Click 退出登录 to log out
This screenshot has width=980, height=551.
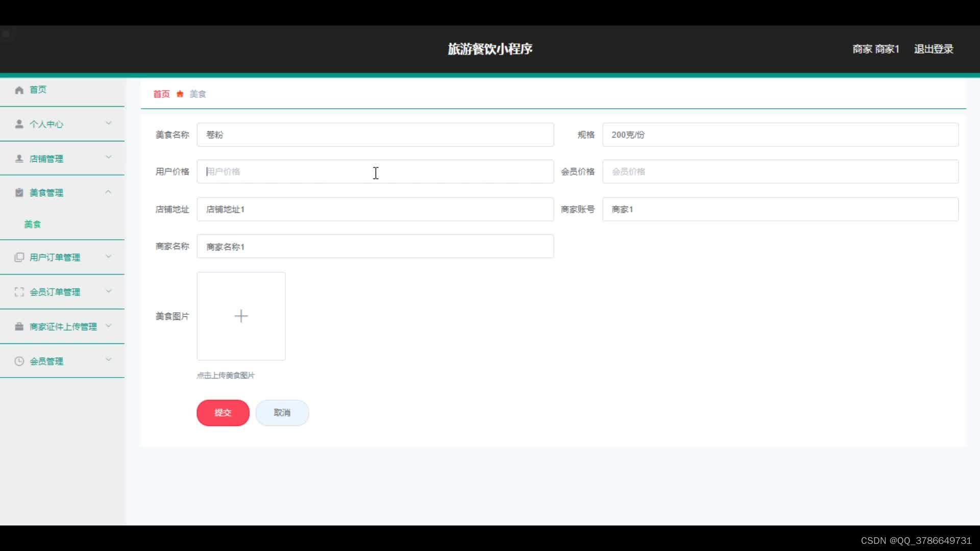934,49
